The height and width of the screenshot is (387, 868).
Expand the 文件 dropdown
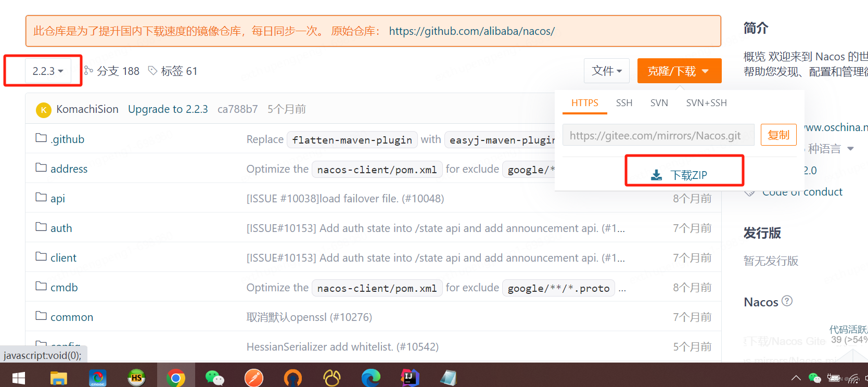click(607, 71)
